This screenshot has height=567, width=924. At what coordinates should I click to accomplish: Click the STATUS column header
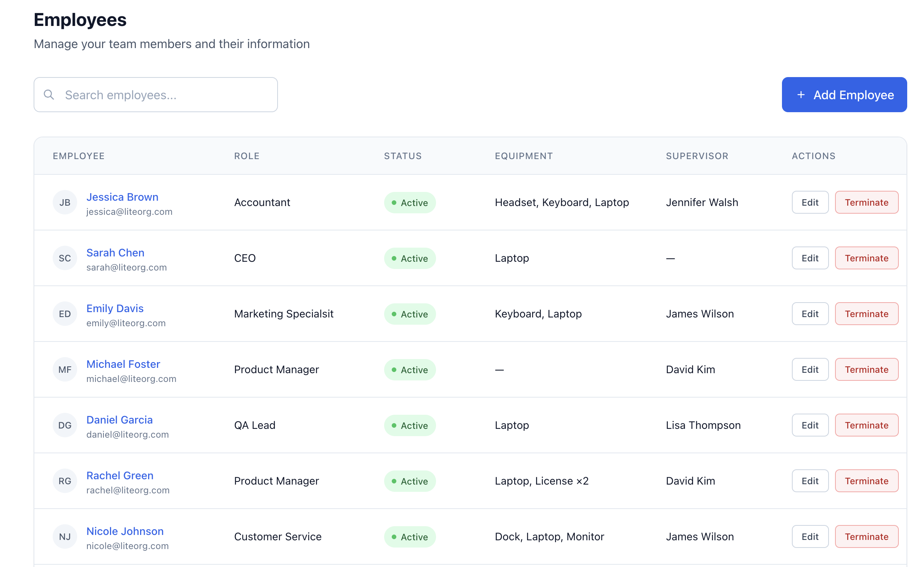(x=403, y=156)
